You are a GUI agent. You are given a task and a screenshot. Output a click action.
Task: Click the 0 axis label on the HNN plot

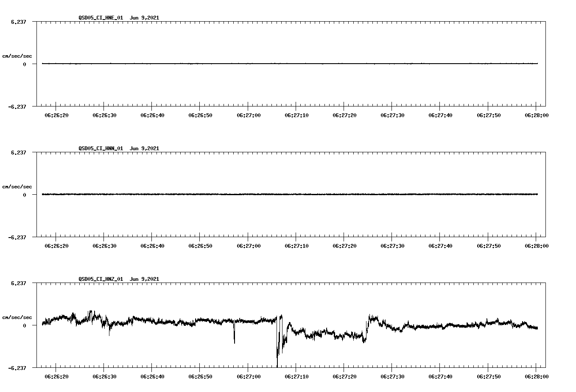tap(25, 195)
